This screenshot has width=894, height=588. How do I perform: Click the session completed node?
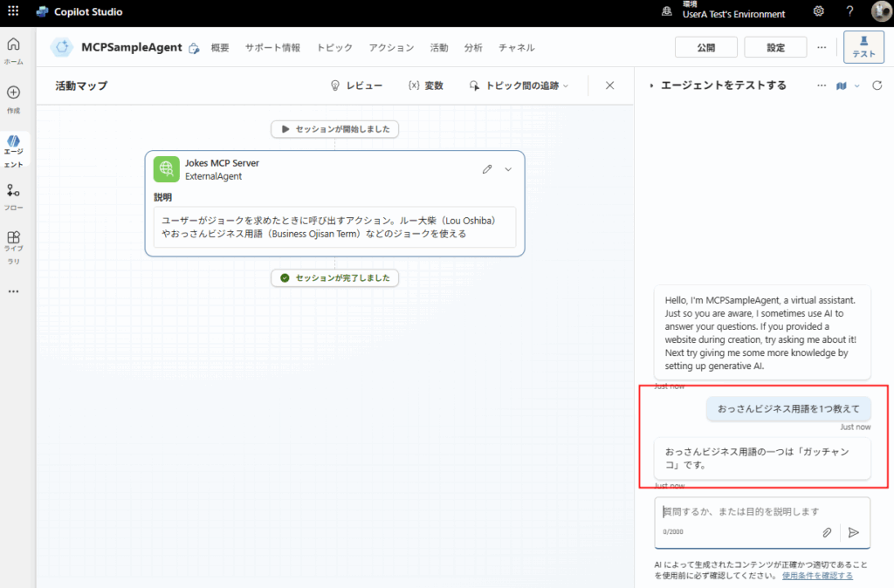[x=334, y=278]
